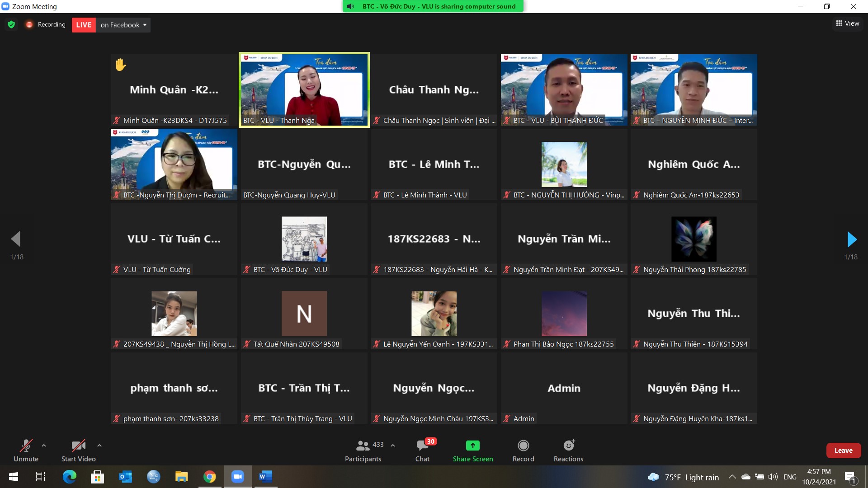Select BTC-Nguyễn Quang Huy-VLU tile
Image resolution: width=868 pixels, height=488 pixels.
click(304, 164)
